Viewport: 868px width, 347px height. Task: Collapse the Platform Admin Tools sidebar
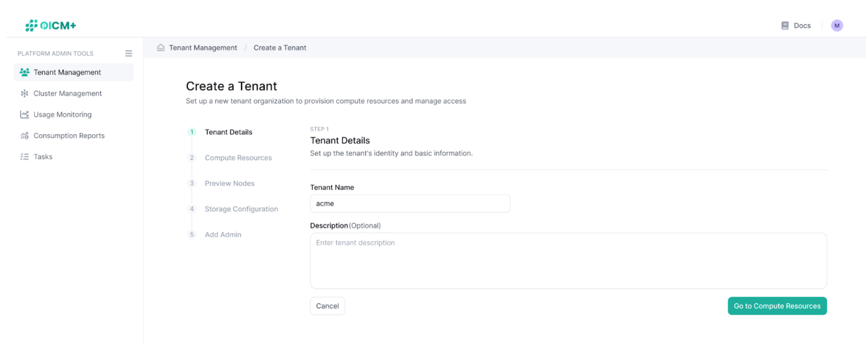(128, 53)
